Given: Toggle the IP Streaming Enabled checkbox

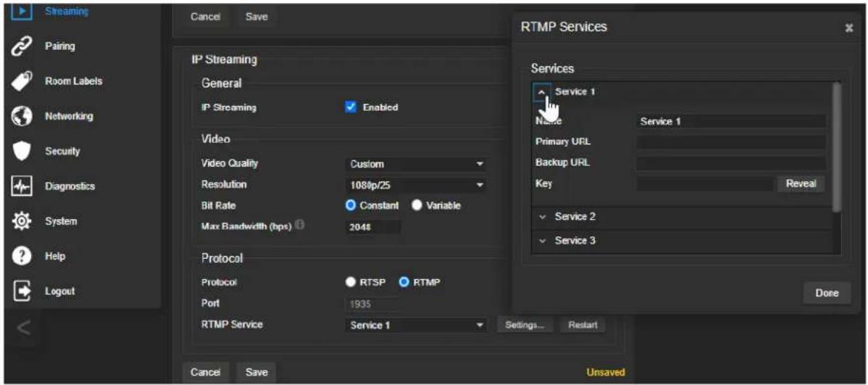Looking at the screenshot, I should pos(350,107).
